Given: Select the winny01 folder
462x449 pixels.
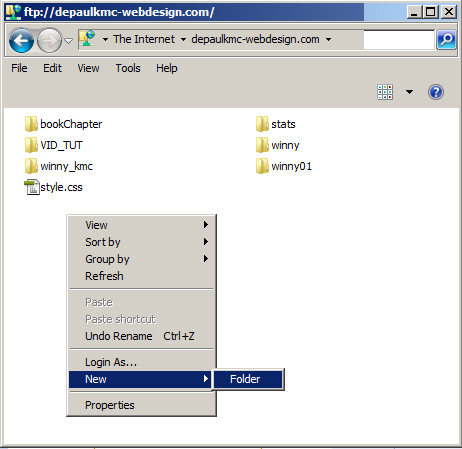Looking at the screenshot, I should pyautogui.click(x=284, y=166).
